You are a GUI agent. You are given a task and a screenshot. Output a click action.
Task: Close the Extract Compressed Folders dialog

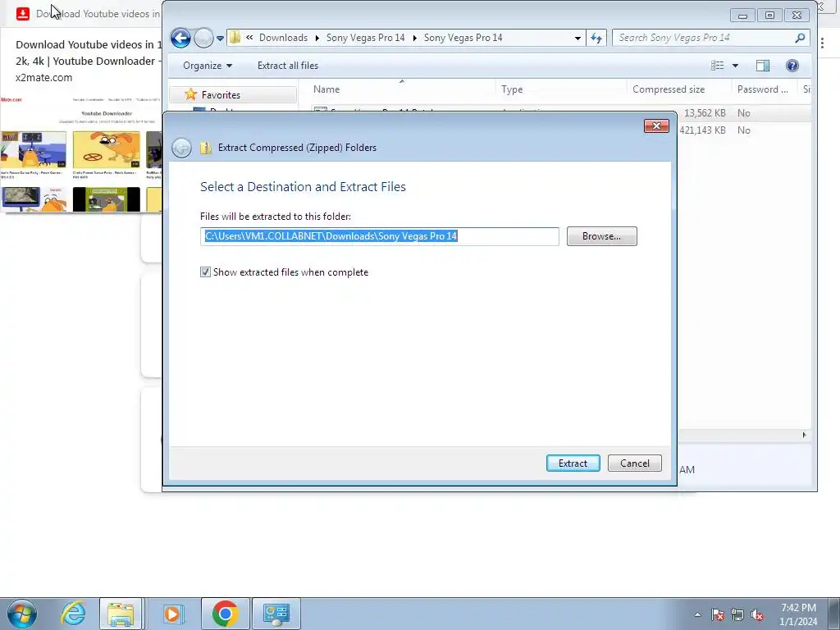click(x=656, y=126)
